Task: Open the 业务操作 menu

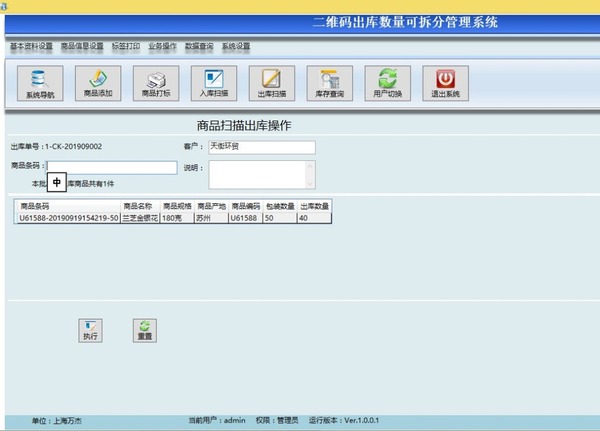Action: [x=163, y=46]
